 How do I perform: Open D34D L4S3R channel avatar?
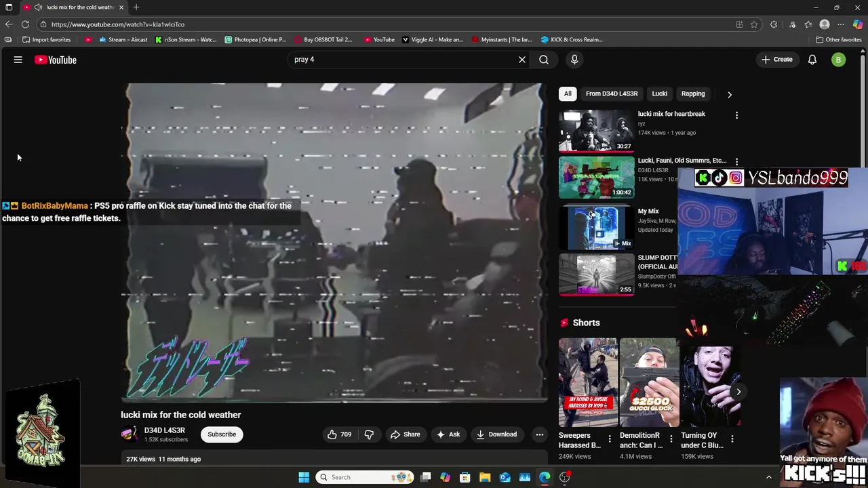(130, 434)
